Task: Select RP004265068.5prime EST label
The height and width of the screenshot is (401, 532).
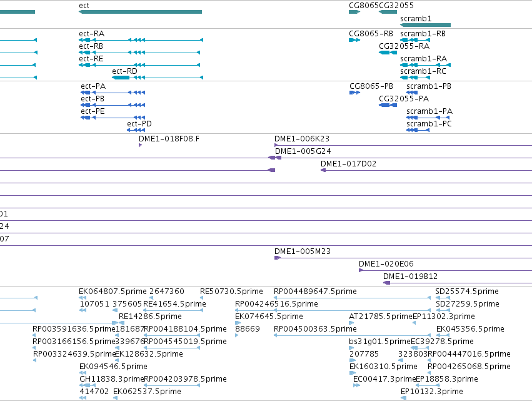Action: pos(469,367)
